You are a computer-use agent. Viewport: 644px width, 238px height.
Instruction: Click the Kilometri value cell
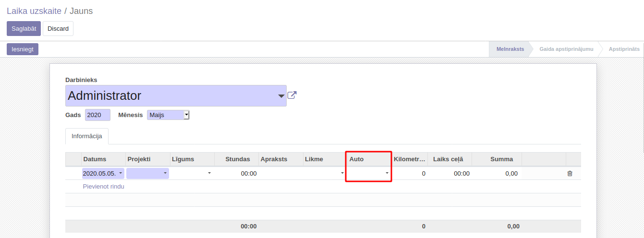pyautogui.click(x=409, y=173)
